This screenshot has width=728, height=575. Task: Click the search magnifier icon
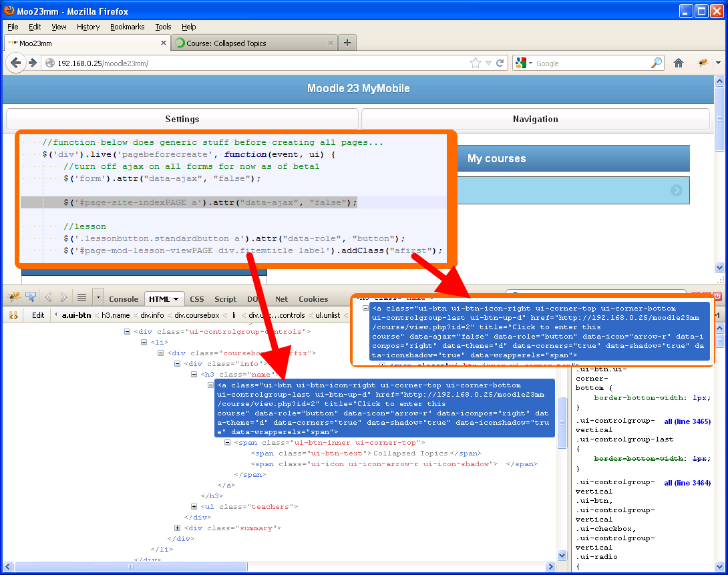[x=657, y=63]
